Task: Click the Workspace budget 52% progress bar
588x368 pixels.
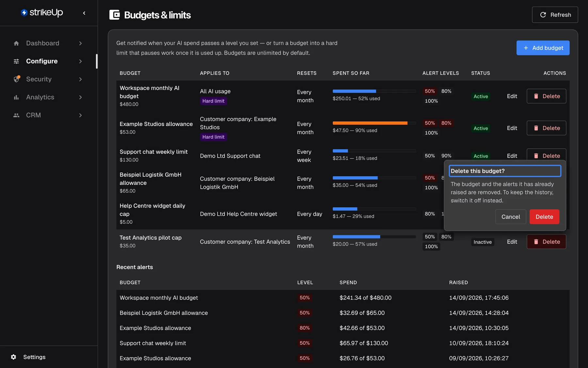Action: (374, 91)
